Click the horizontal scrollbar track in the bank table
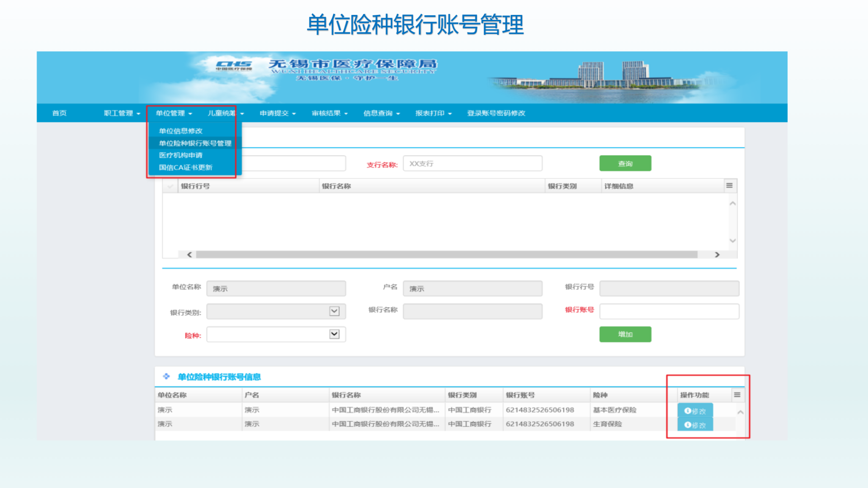The width and height of the screenshot is (868, 488). point(446,255)
